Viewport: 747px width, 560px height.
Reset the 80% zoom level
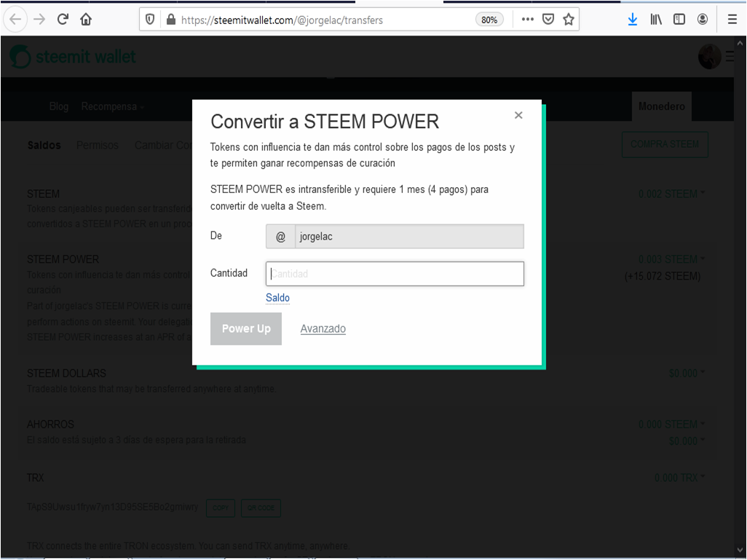[489, 20]
